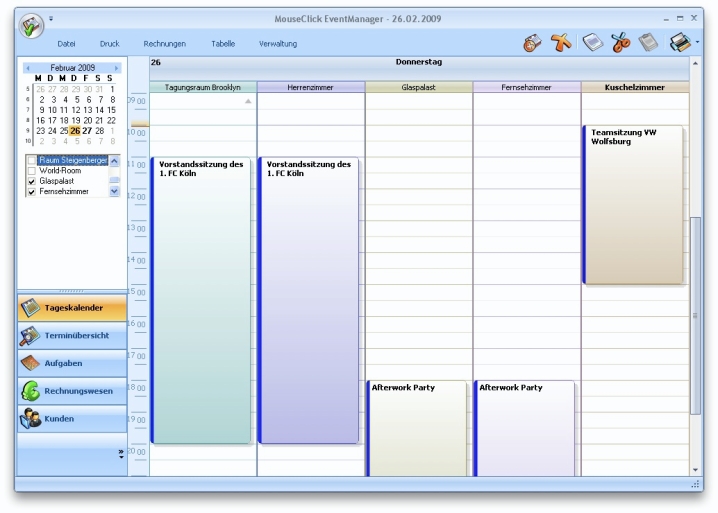Click the orange X delete icon
718x513 pixels.
click(x=561, y=43)
